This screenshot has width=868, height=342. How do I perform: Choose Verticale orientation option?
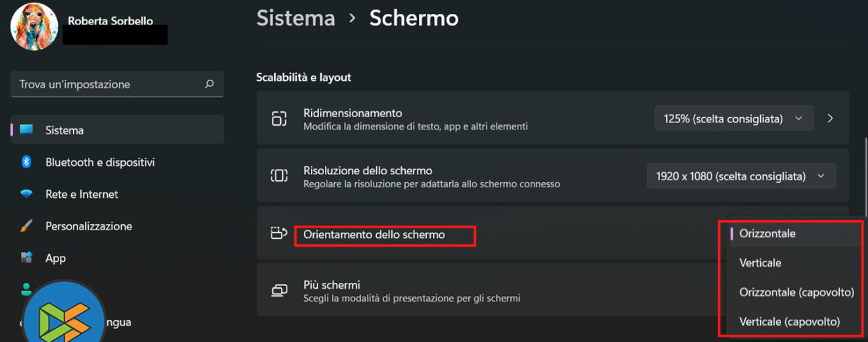(760, 263)
